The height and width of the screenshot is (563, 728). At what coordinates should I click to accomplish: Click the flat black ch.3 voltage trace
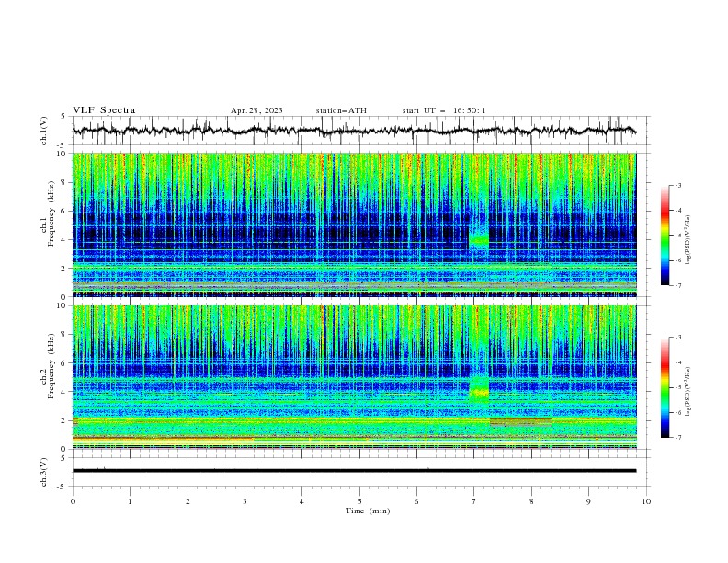[354, 471]
